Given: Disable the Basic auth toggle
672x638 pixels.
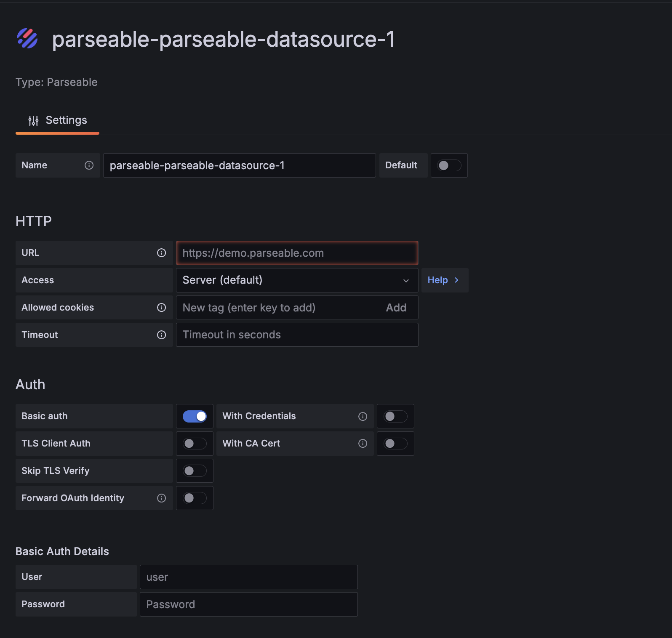Looking at the screenshot, I should click(195, 416).
